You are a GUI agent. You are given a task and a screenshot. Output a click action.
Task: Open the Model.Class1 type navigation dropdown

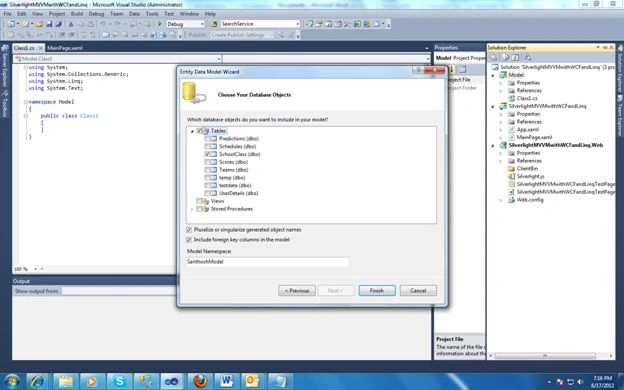[218, 59]
